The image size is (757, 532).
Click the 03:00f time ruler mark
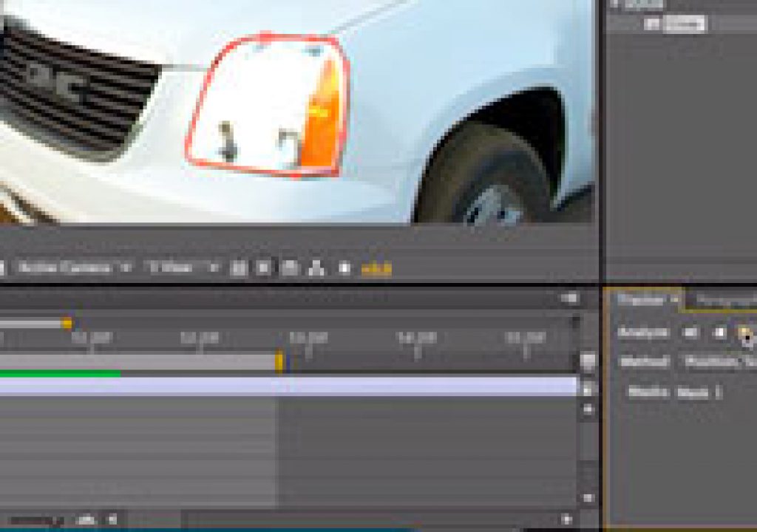coord(308,338)
